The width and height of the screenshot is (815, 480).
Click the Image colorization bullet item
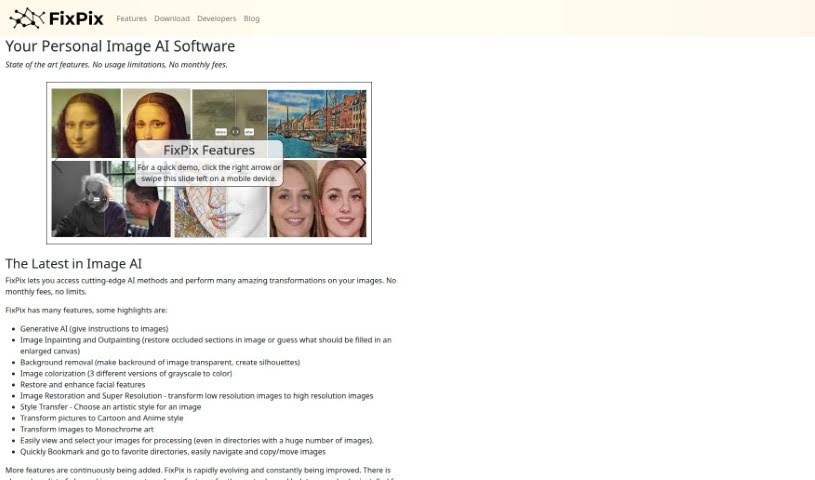126,373
